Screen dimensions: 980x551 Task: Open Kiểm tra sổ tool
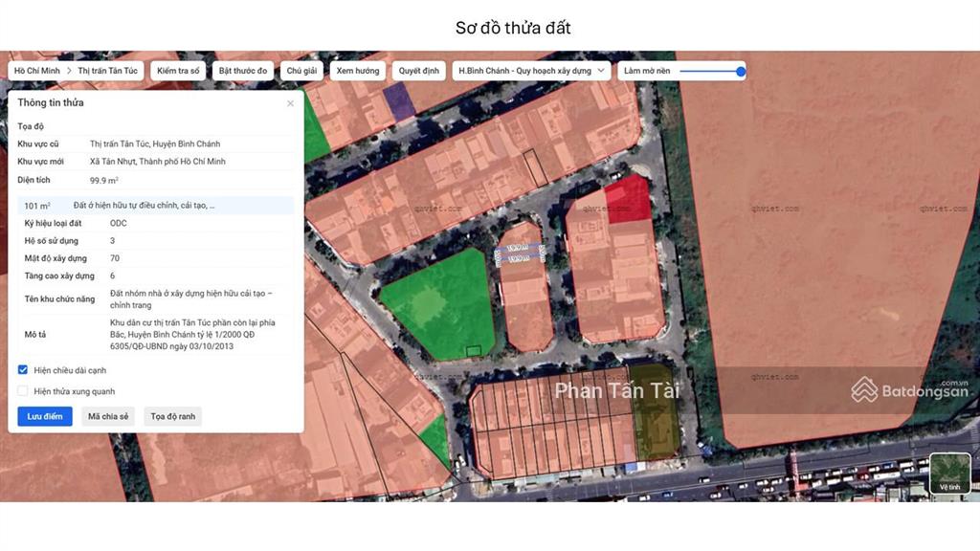click(178, 71)
